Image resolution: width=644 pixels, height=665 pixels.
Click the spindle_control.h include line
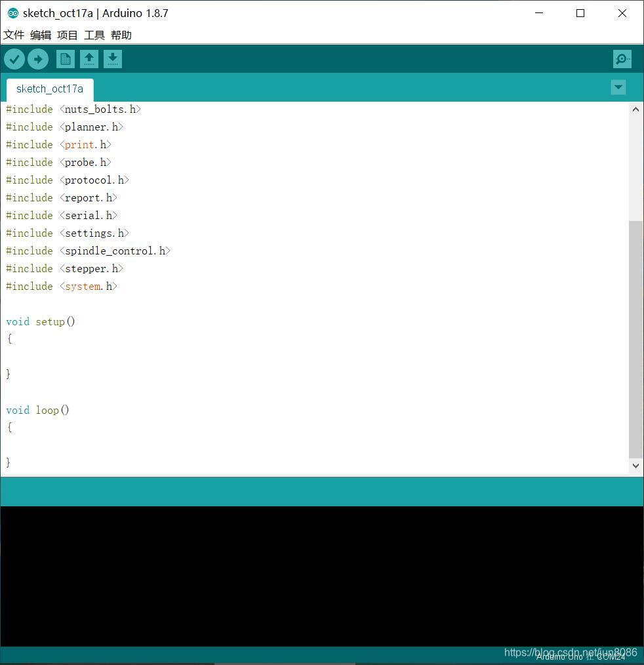[x=88, y=251]
